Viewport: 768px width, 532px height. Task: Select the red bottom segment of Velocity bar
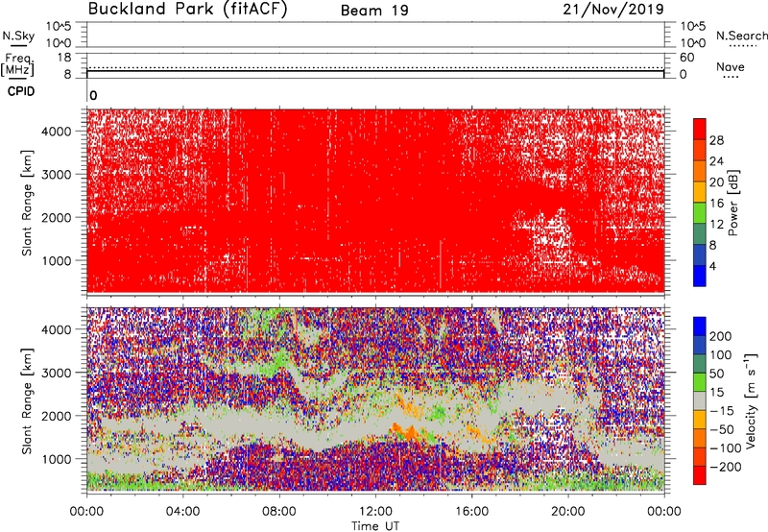point(700,475)
